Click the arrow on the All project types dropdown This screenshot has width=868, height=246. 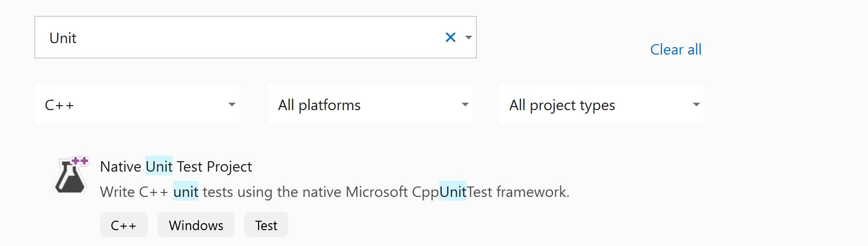point(696,104)
